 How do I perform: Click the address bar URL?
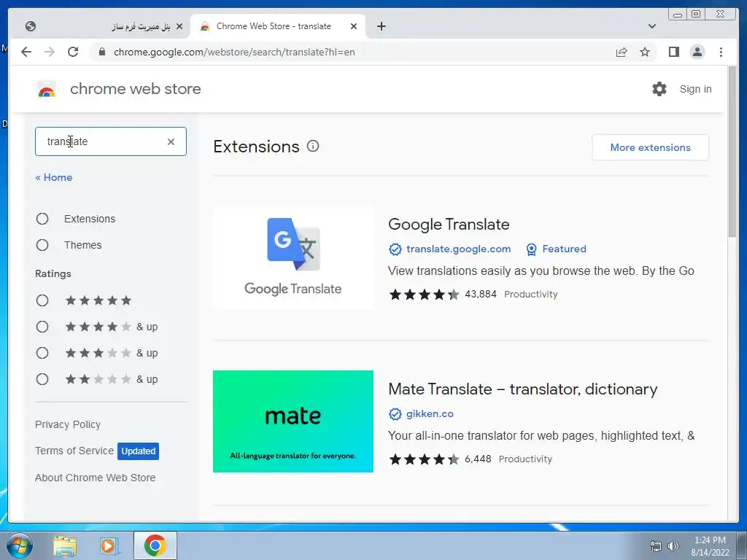[x=234, y=52]
